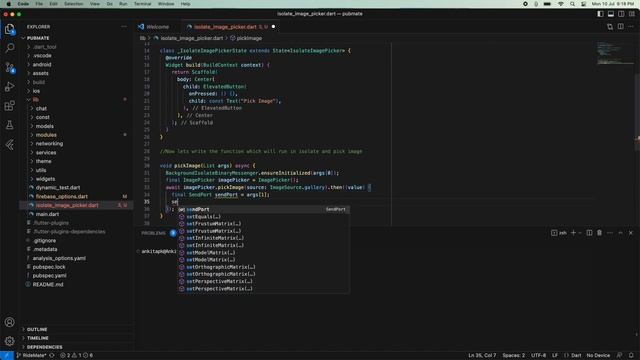Synchronize changes icon in status bar
Image resolution: width=640 pixels, height=360 pixels.
point(52,356)
